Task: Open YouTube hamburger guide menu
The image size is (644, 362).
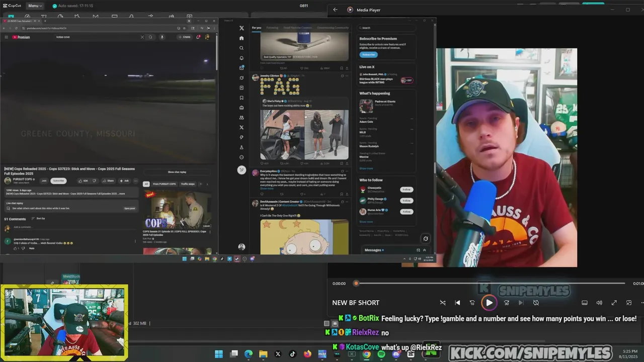Action: [x=6, y=37]
